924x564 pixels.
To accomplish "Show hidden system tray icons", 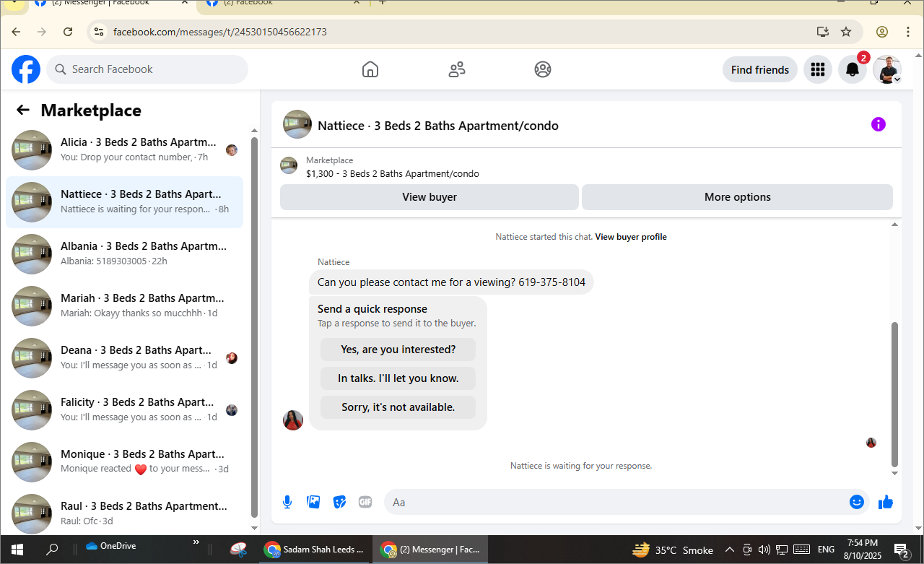I will pyautogui.click(x=730, y=550).
